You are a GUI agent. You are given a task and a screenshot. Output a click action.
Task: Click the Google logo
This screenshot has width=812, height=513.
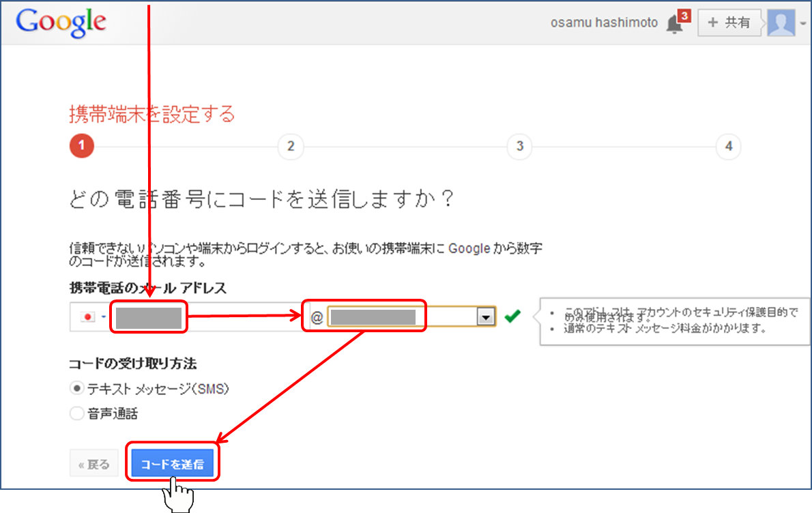tap(61, 23)
